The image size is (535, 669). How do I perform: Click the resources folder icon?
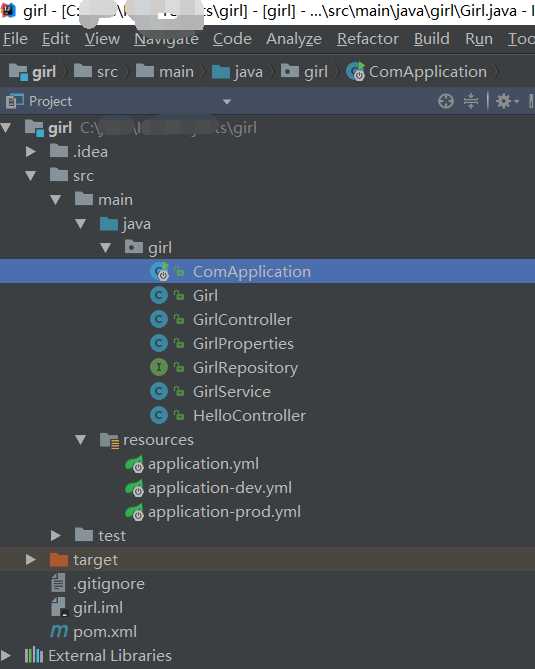(109, 440)
